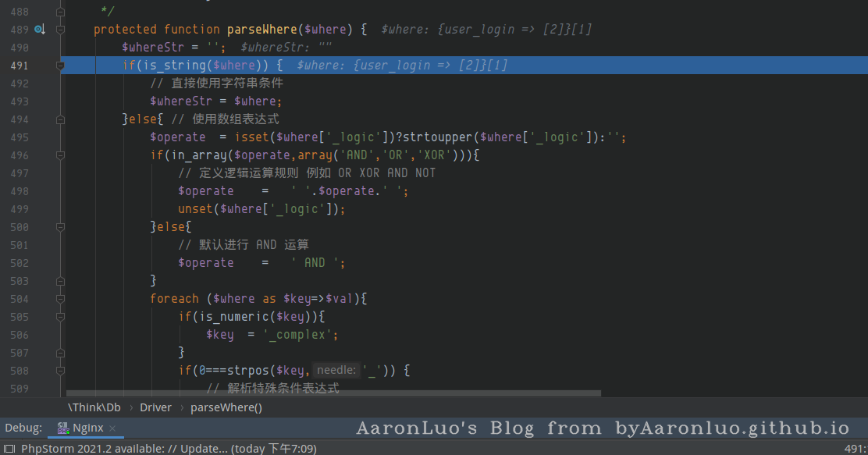The image size is (868, 455).
Task: Click the override gutter icon on line 489
Action: [39, 30]
